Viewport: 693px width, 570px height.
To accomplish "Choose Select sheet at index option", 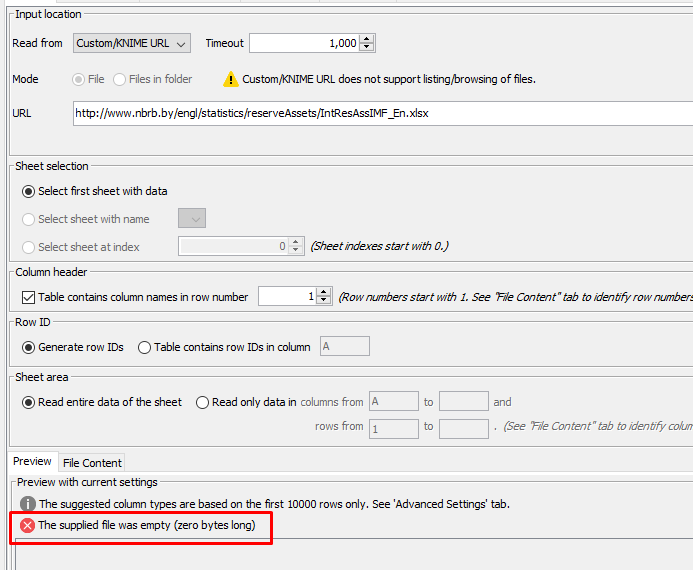I will tap(29, 247).
